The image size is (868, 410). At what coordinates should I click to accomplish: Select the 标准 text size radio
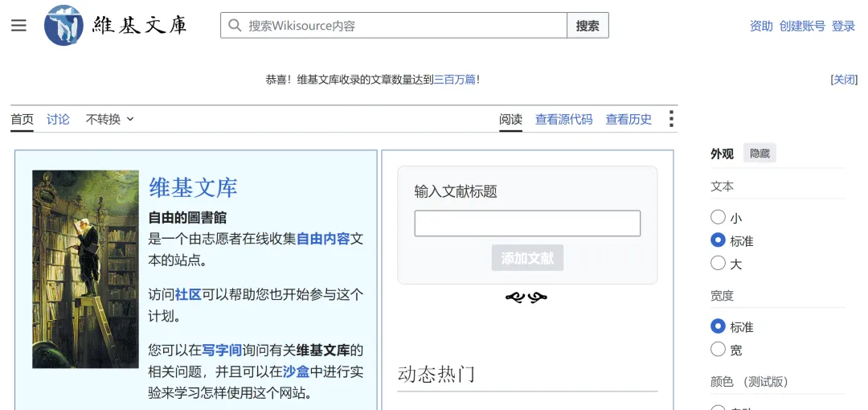tap(718, 240)
